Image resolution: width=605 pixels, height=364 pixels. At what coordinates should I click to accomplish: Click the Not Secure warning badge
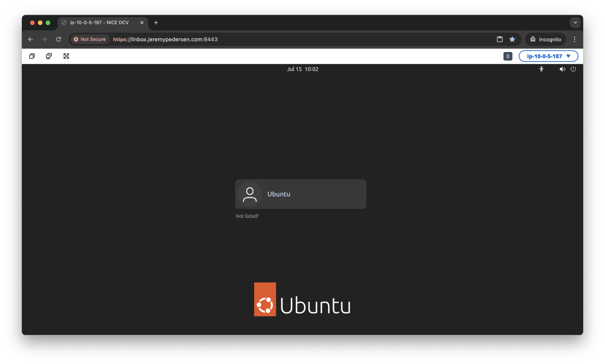pyautogui.click(x=90, y=39)
